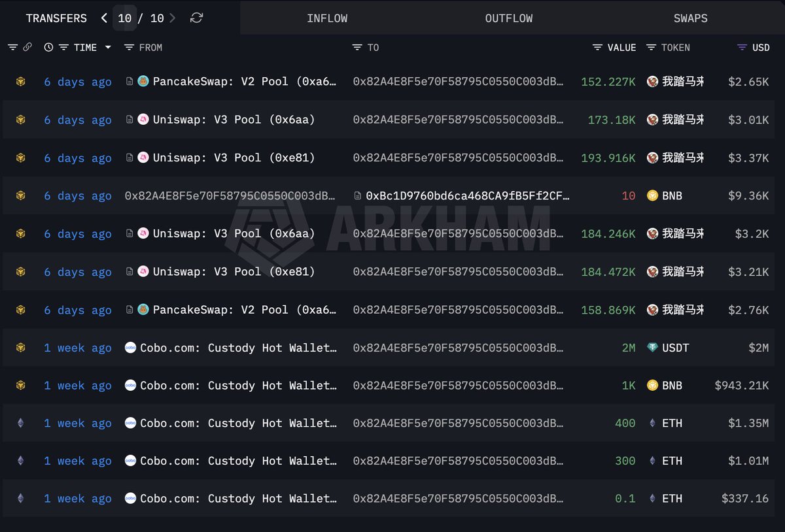The width and height of the screenshot is (785, 532).
Task: Click recipient 0x82A4E8F5 address in 2M USDT row
Action: [458, 348]
